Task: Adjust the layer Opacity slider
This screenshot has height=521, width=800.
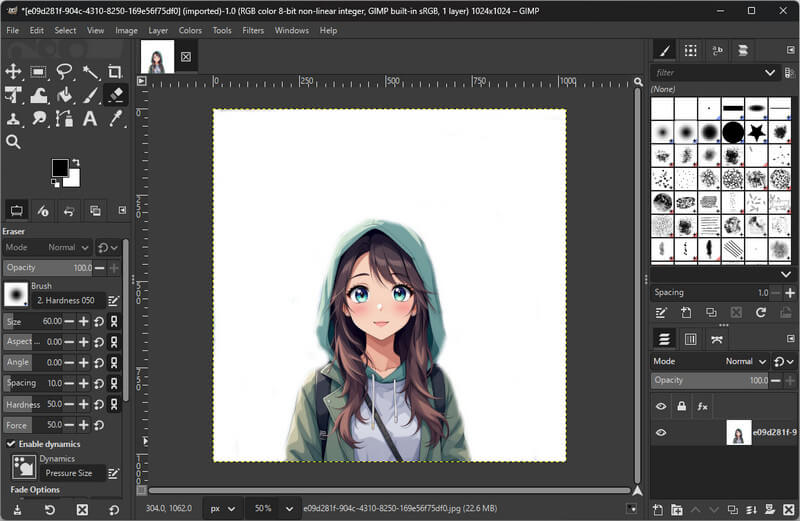Action: [710, 380]
